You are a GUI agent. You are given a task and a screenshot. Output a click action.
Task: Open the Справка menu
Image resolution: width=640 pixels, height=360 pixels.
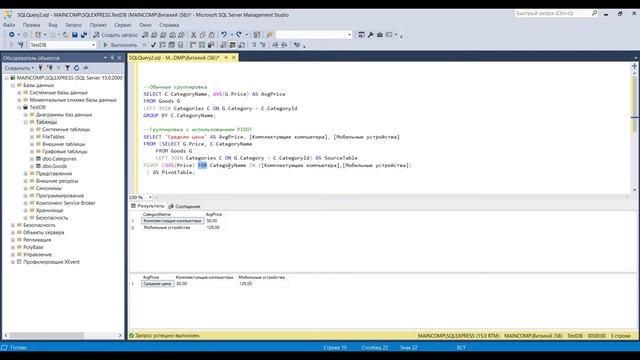pos(169,25)
